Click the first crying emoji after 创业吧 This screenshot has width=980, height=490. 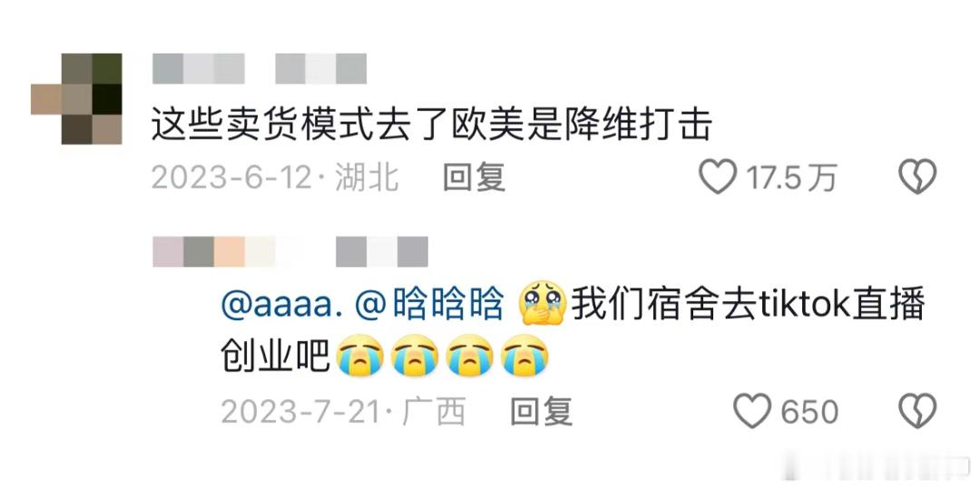click(x=358, y=356)
